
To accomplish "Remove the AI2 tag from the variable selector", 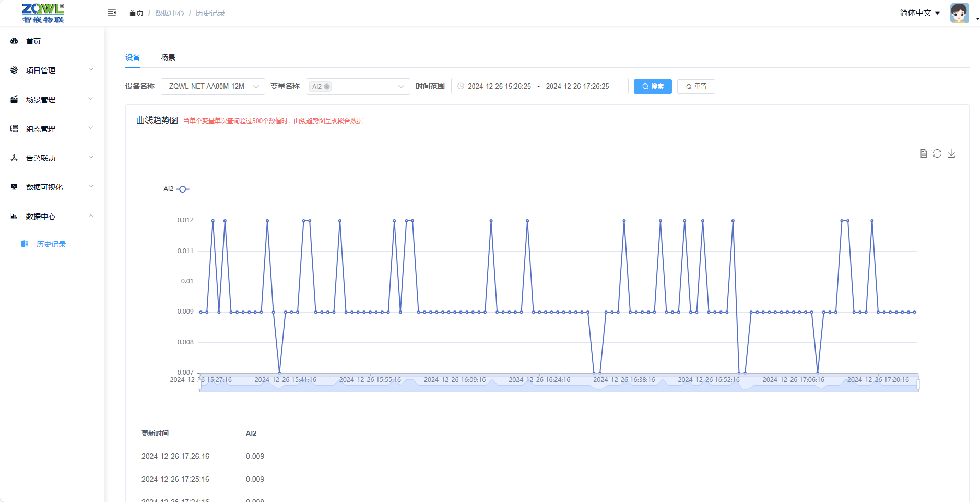I will 327,87.
